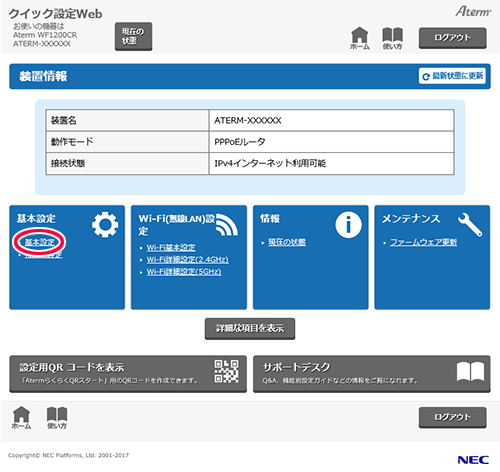This screenshot has height=472, width=500.
Task: Click the 動作モード table label
Action: pyautogui.click(x=72, y=142)
